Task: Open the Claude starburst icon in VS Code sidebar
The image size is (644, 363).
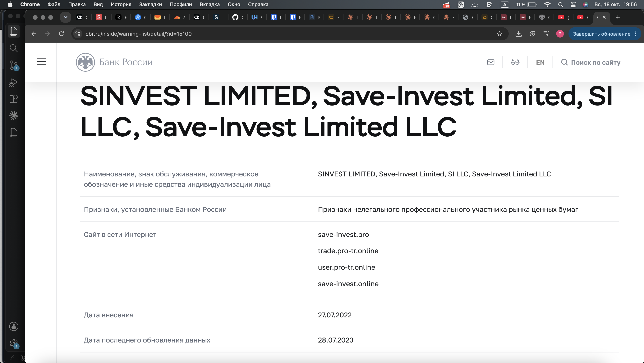Action: tap(13, 116)
